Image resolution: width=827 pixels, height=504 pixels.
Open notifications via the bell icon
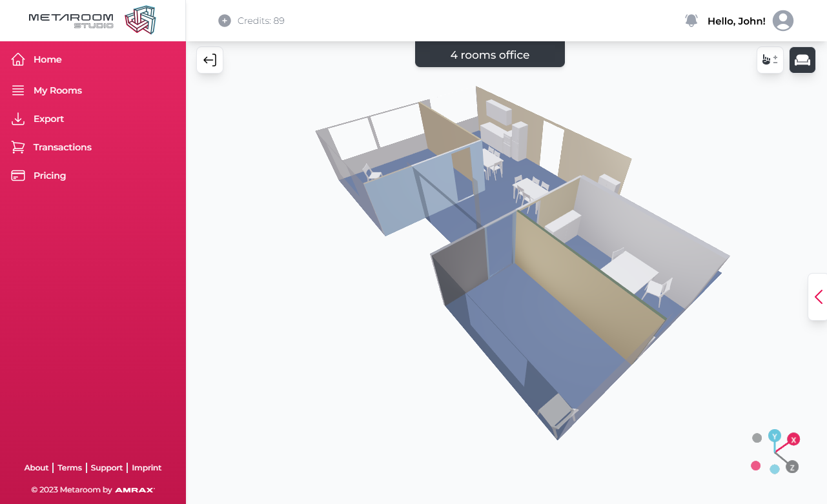coord(691,20)
